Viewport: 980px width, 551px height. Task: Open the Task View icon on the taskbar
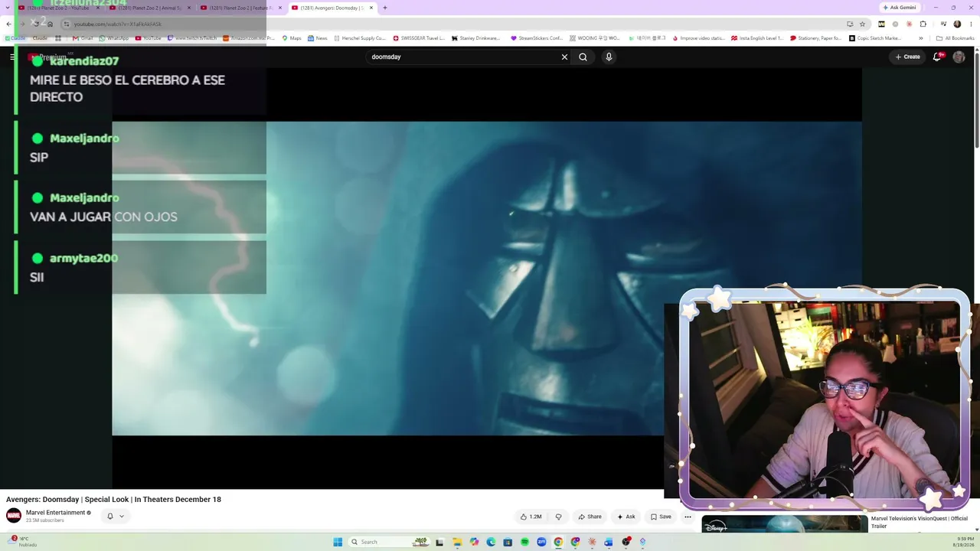click(439, 542)
